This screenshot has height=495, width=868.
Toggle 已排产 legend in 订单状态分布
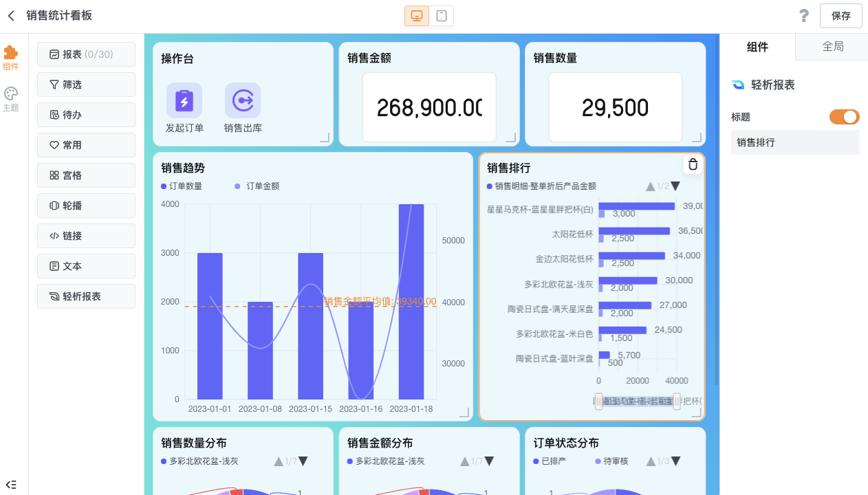click(550, 461)
